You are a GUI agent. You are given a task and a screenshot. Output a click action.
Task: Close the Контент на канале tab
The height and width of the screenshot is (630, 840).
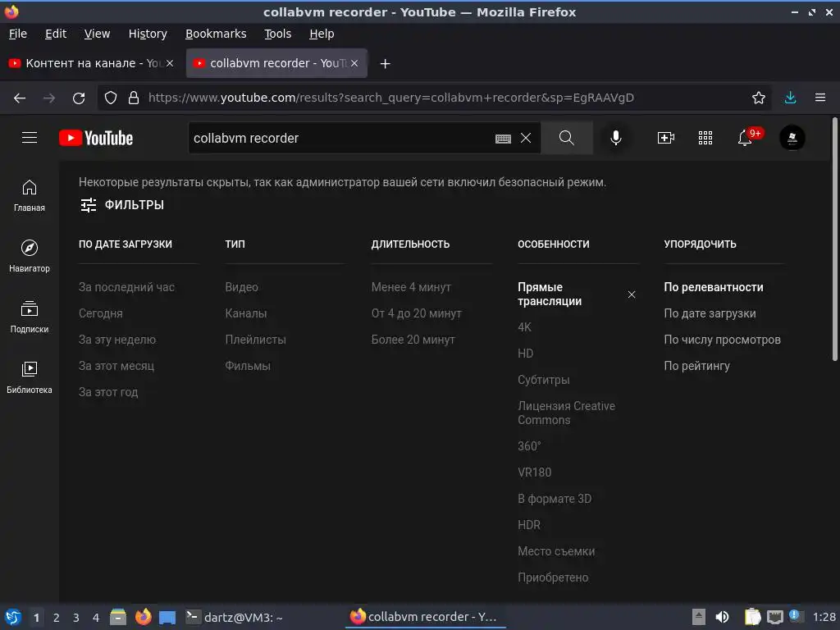click(x=170, y=63)
